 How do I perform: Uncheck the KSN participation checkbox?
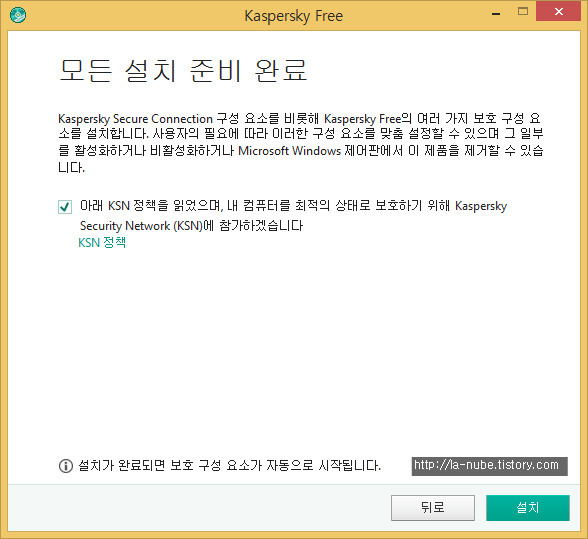point(65,207)
